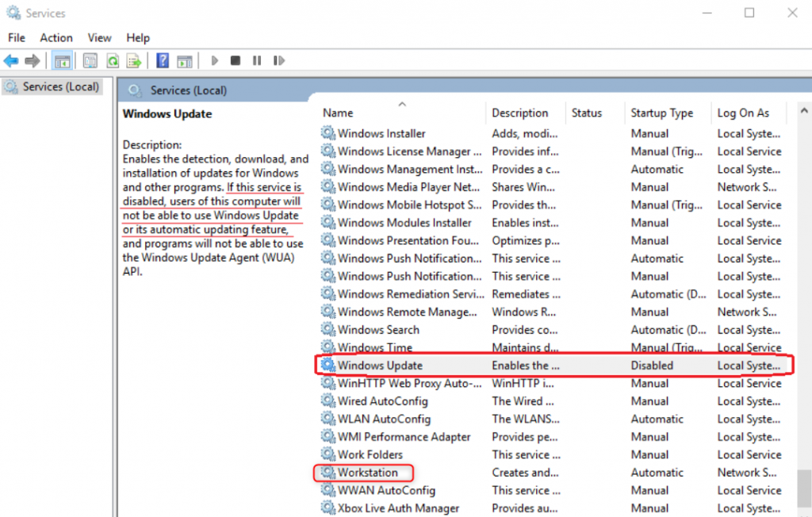Click 'The WLANS...' description cell
The image size is (812, 517).
tap(526, 419)
